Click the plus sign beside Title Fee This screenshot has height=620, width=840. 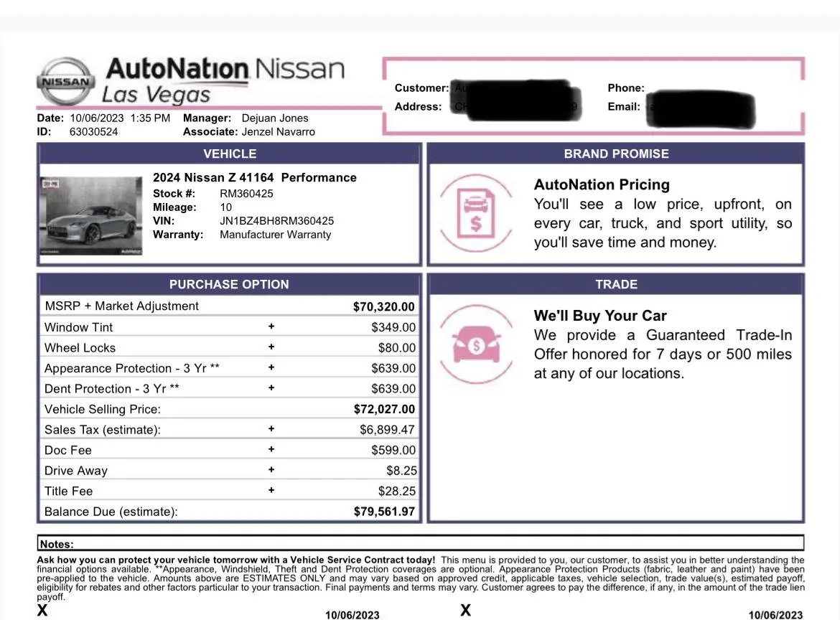[x=271, y=490]
